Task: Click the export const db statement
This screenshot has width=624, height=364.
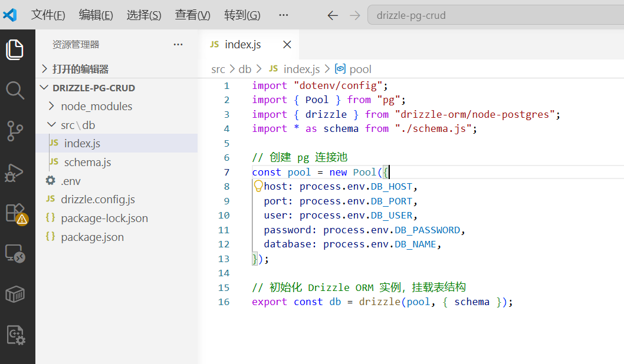Action: click(x=382, y=302)
